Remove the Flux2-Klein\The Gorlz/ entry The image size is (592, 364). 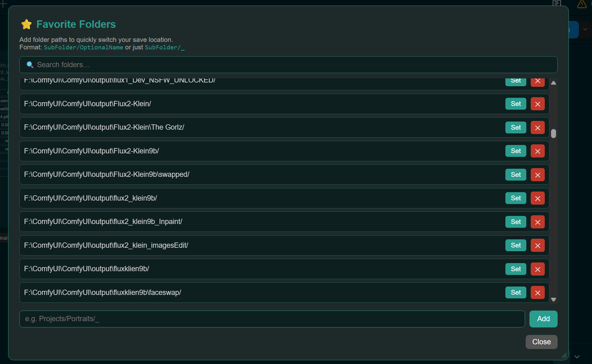538,127
